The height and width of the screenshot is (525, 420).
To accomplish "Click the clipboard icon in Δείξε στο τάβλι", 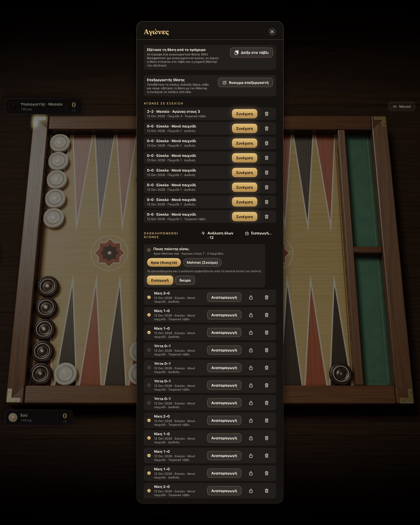I will click(x=236, y=52).
